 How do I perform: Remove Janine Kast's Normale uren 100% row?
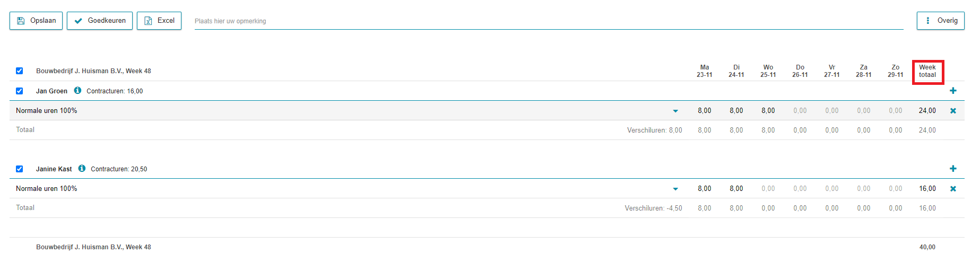tap(953, 189)
